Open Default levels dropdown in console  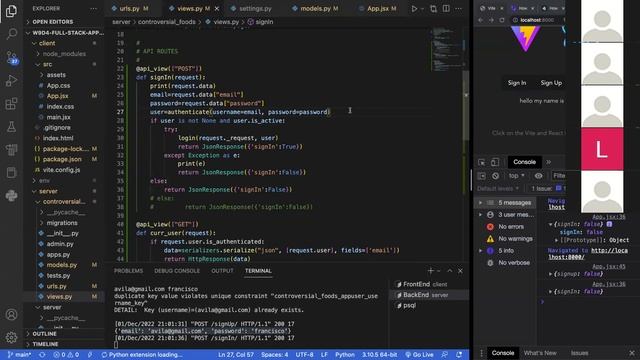pyautogui.click(x=498, y=188)
